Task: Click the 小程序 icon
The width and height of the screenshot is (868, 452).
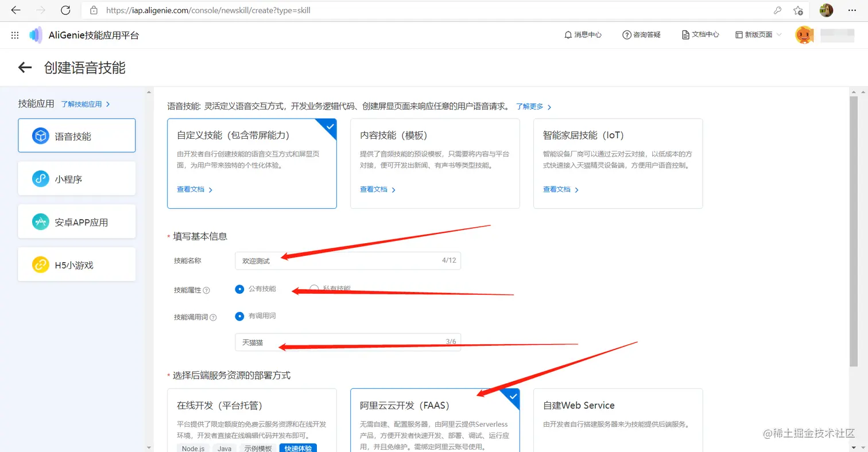Action: pos(40,179)
